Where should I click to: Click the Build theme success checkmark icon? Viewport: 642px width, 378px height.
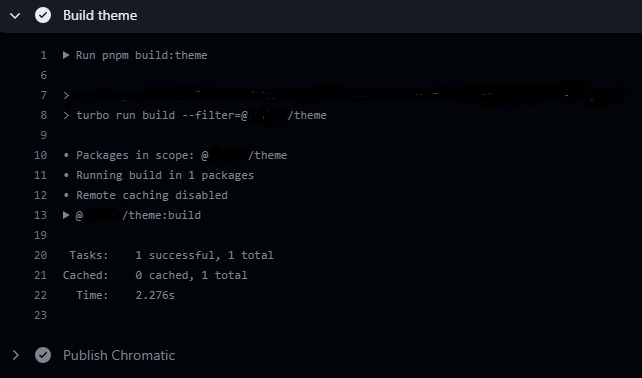(43, 16)
